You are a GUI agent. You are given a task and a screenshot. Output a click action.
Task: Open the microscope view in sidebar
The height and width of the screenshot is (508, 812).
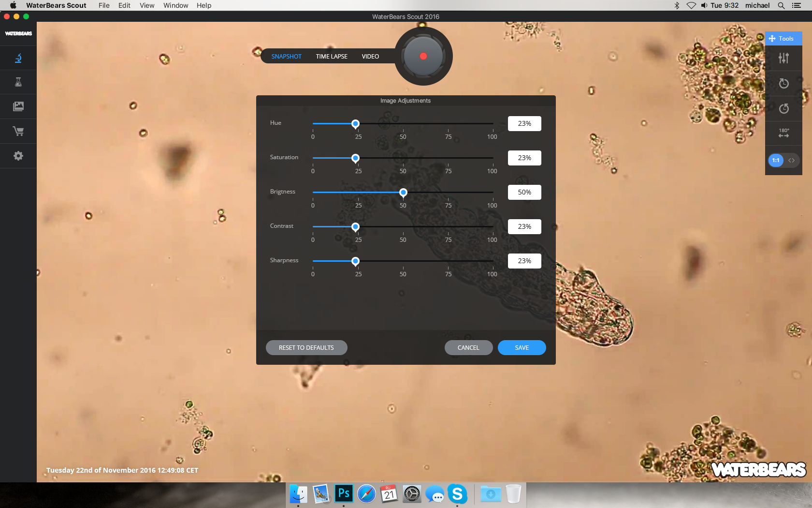click(18, 58)
